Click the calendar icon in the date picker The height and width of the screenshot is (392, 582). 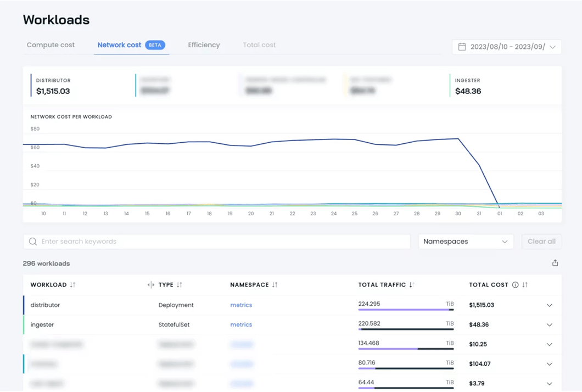(x=462, y=47)
